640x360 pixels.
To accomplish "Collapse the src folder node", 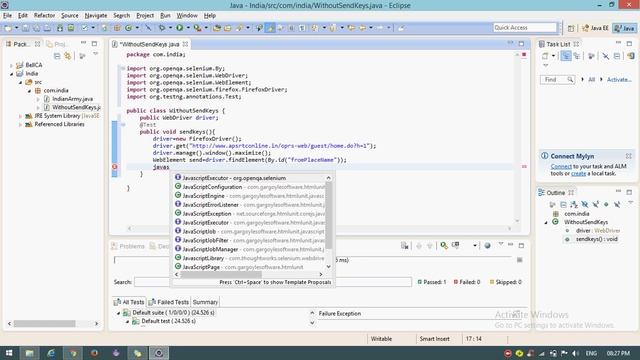I will (20, 82).
